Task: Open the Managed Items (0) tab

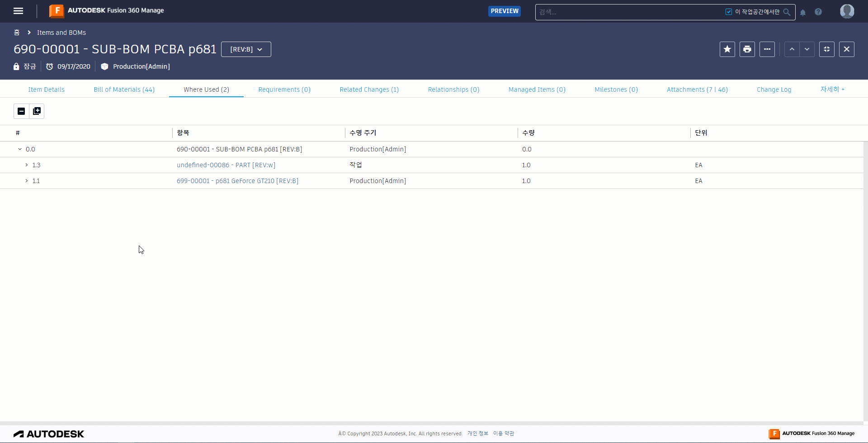Action: (537, 90)
